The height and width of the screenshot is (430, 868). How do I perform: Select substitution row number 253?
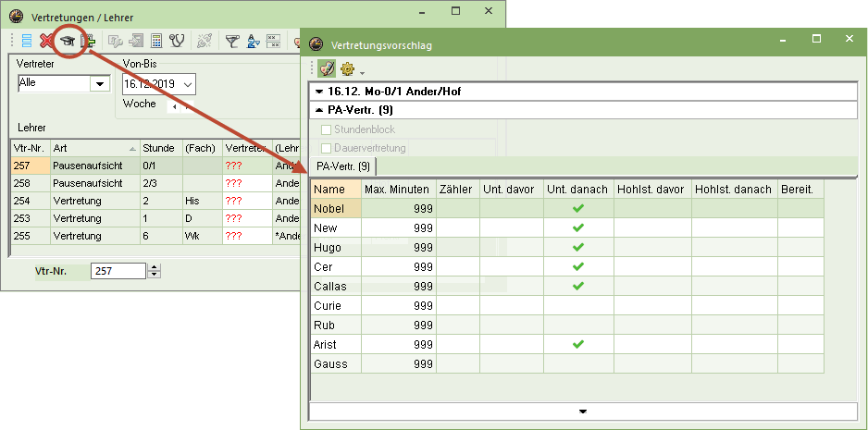click(x=31, y=218)
